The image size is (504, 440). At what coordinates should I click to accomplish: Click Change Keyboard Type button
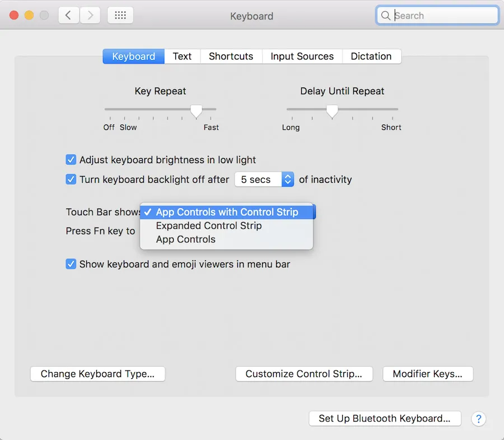click(x=97, y=374)
